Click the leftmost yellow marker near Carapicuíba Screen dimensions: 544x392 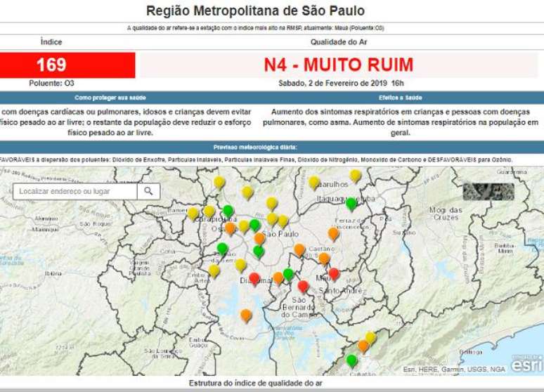point(193,213)
